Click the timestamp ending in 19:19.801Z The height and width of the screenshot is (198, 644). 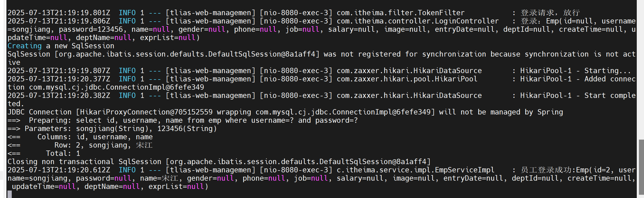[x=59, y=13]
